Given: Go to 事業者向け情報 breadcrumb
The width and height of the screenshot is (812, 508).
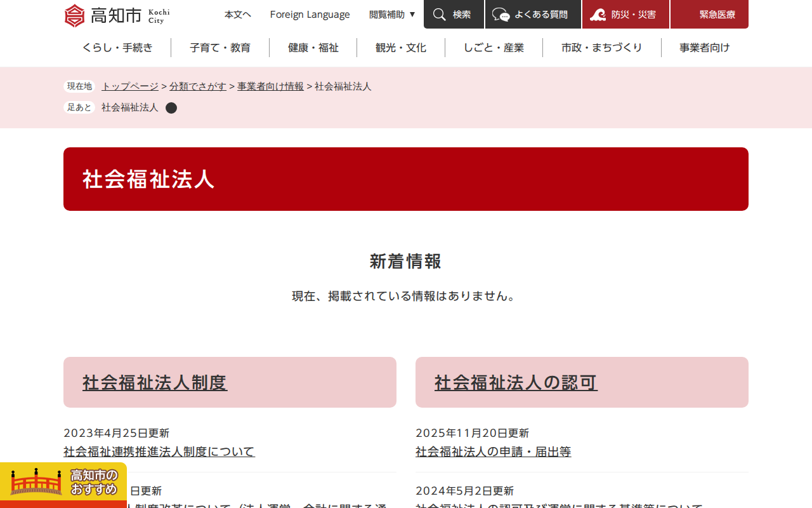Looking at the screenshot, I should click(x=270, y=86).
